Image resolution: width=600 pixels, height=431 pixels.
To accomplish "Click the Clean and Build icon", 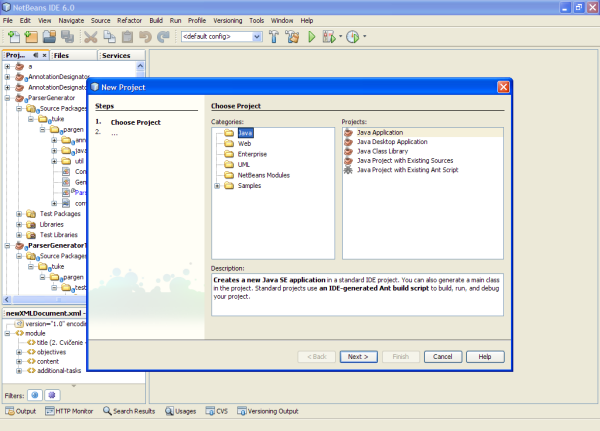I will tap(293, 37).
